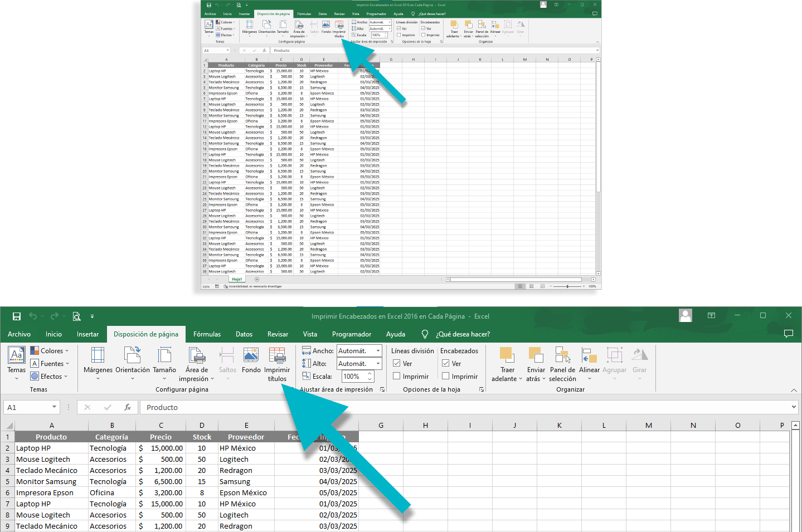The image size is (802, 532).
Task: Click Fondo icon in the enlarged lower ribbon
Action: coord(251,357)
